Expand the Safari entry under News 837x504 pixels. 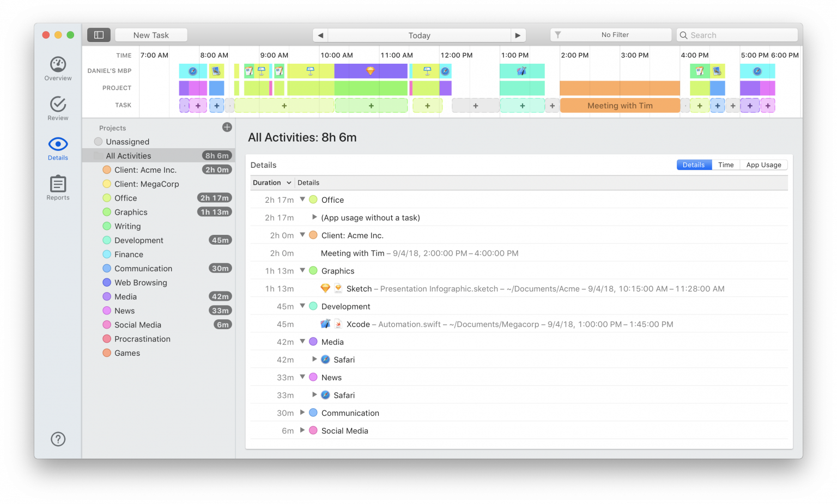pyautogui.click(x=314, y=394)
